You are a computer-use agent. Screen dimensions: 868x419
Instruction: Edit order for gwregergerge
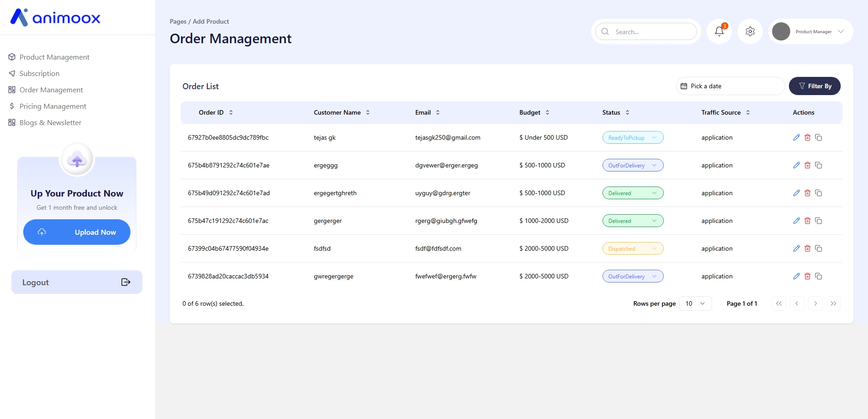(x=797, y=276)
